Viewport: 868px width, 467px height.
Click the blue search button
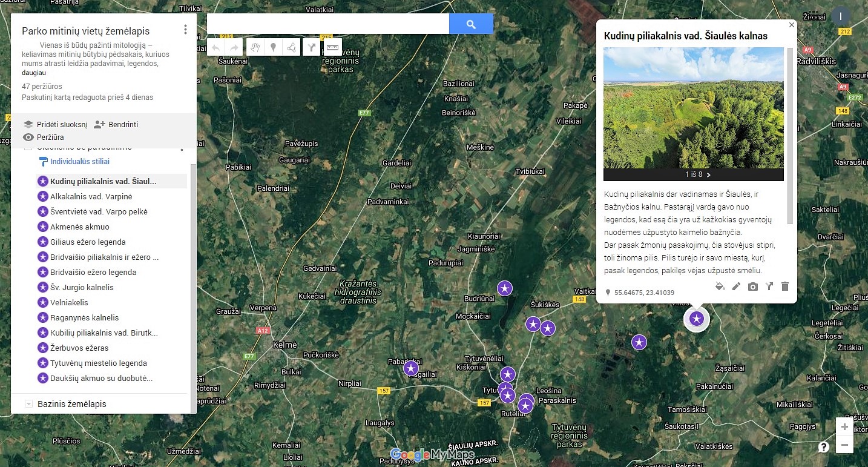pyautogui.click(x=471, y=24)
